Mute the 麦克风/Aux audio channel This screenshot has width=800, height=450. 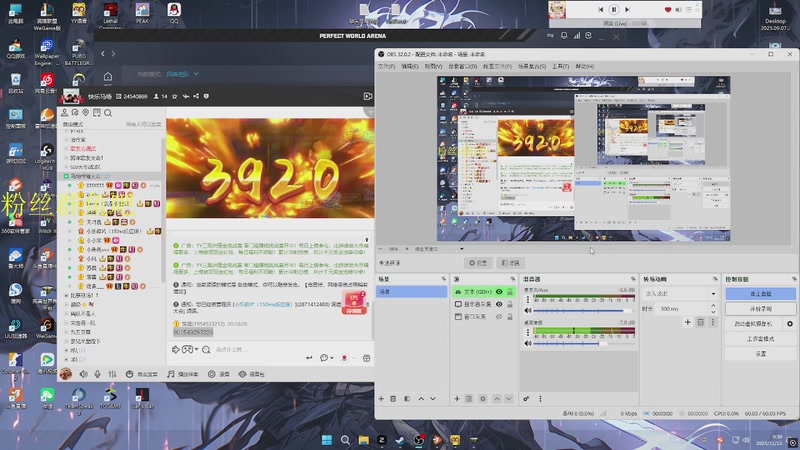click(x=528, y=310)
